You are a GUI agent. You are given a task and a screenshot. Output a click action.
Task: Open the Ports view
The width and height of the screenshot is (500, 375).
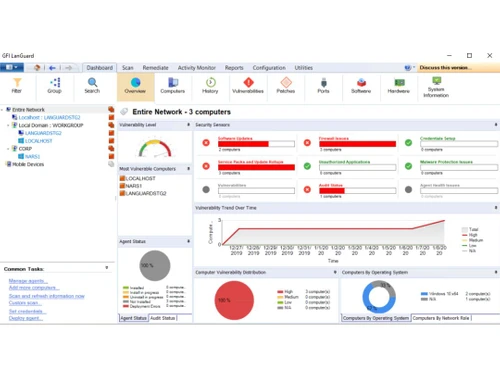click(x=323, y=86)
